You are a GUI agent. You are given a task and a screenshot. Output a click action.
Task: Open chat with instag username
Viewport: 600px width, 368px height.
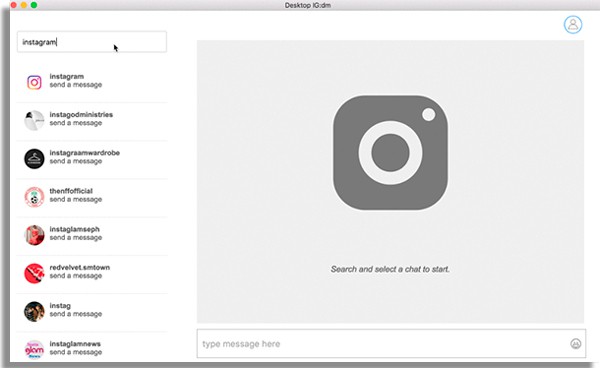(x=60, y=306)
